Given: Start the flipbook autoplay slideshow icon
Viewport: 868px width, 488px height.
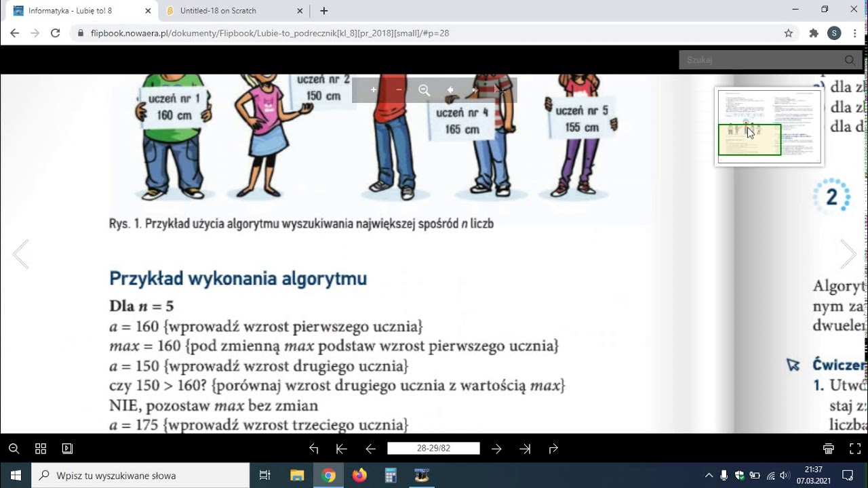Looking at the screenshot, I should pos(67,449).
